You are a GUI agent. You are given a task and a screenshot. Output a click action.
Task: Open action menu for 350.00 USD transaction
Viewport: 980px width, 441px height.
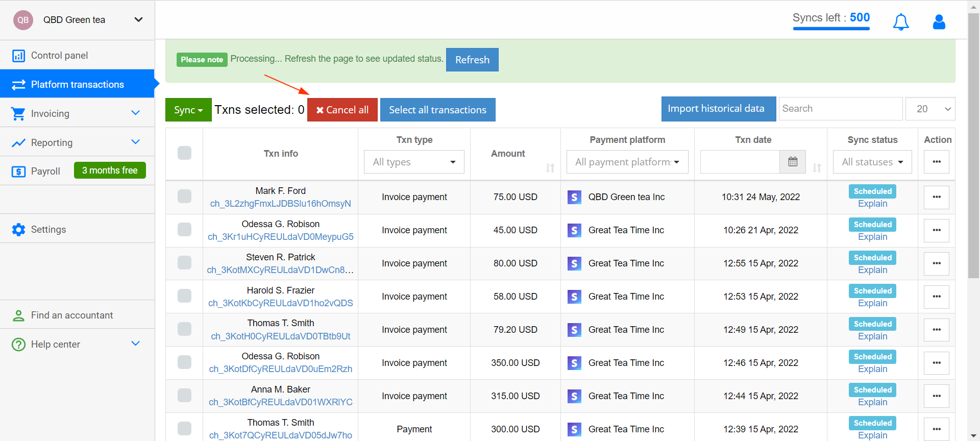(x=937, y=363)
